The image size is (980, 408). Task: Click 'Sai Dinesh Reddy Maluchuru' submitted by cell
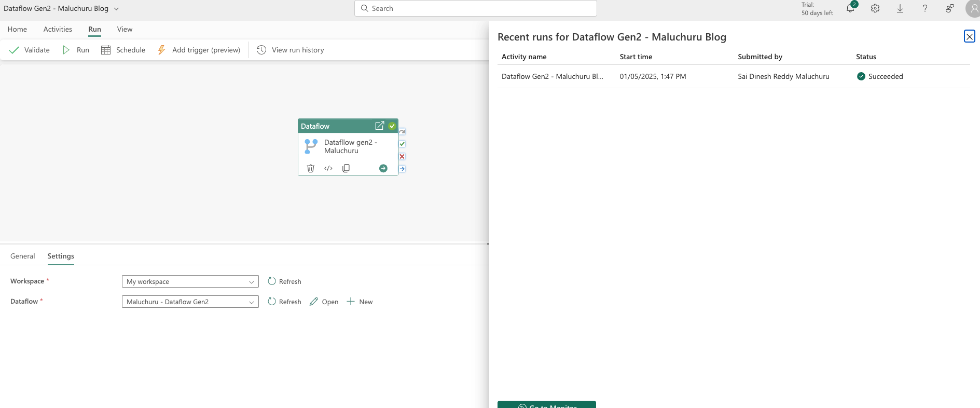[783, 76]
